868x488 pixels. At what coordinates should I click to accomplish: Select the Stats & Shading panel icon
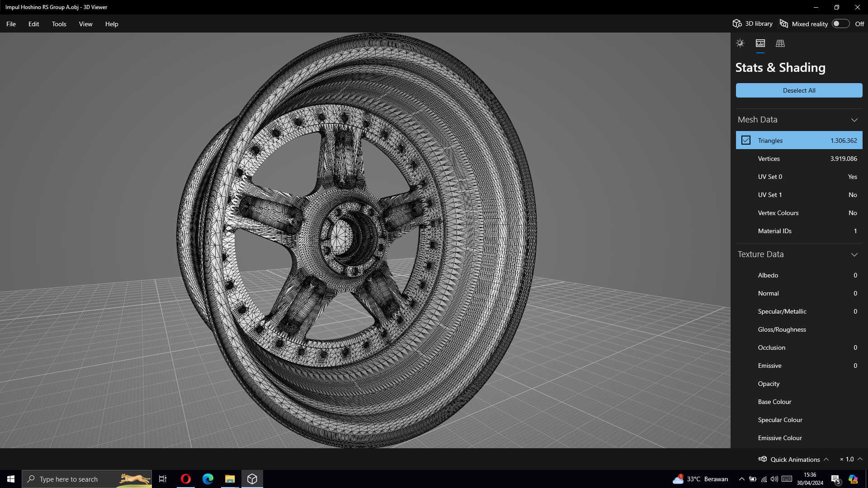tap(760, 43)
